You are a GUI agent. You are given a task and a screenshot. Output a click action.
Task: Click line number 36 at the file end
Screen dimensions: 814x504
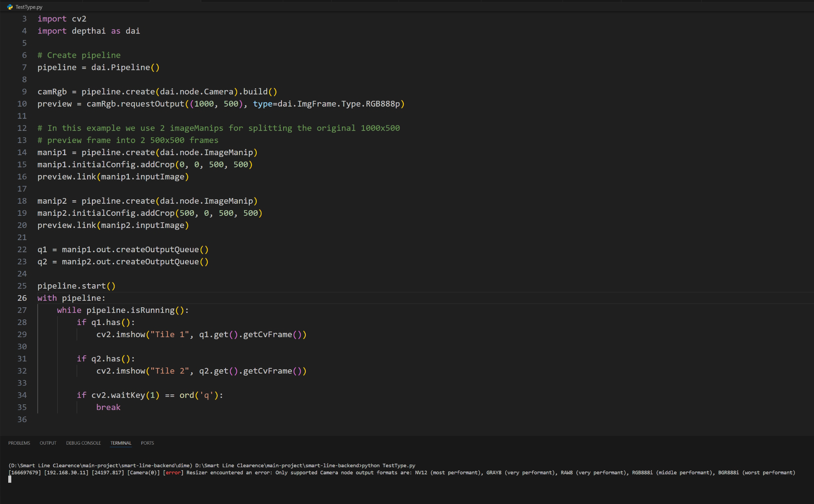pyautogui.click(x=22, y=419)
